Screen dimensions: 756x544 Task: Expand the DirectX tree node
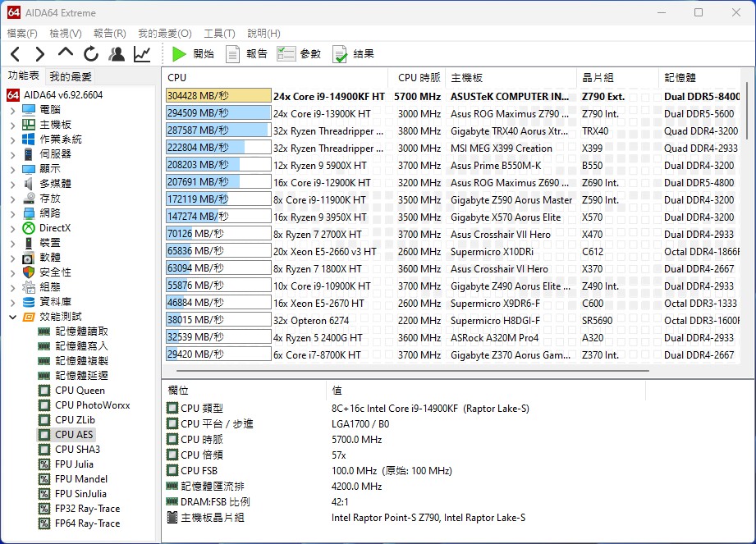pyautogui.click(x=12, y=228)
